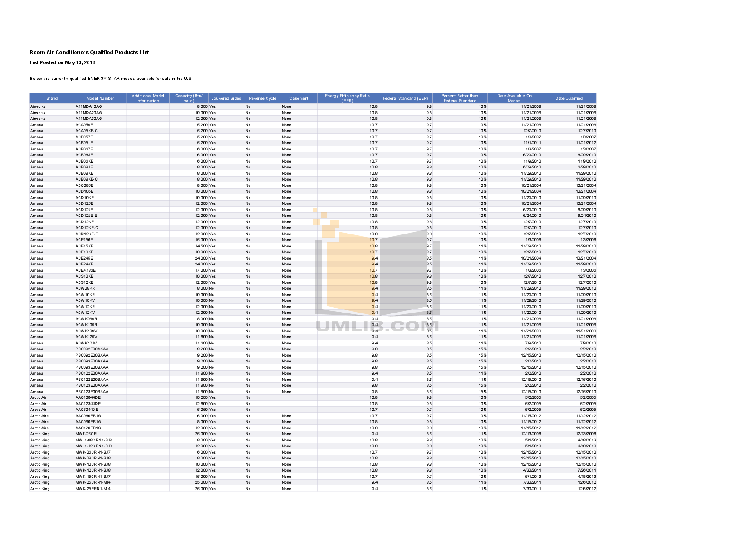Select model number MWF-25CR cell
Image resolution: width=756 pixels, height=534 pixels.
pyautogui.click(x=86, y=434)
